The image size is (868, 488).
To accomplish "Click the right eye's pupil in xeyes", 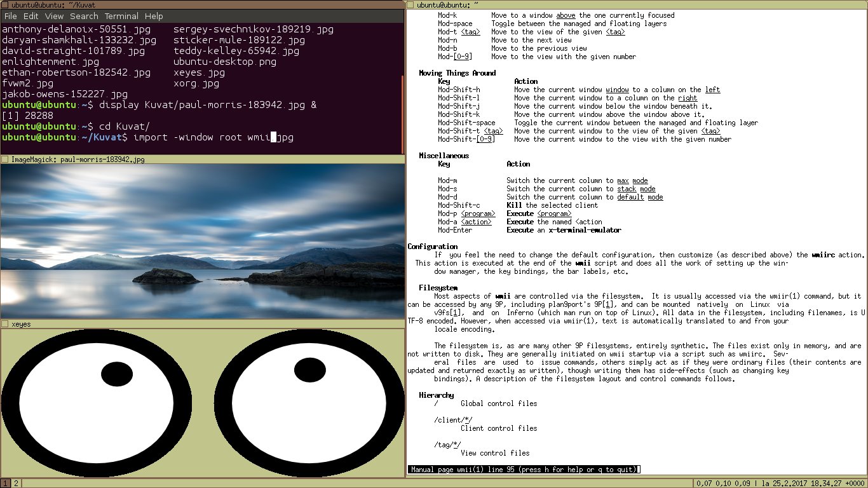I will point(309,370).
